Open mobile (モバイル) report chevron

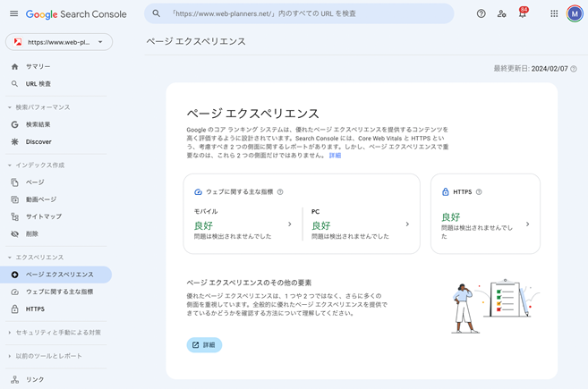click(289, 224)
